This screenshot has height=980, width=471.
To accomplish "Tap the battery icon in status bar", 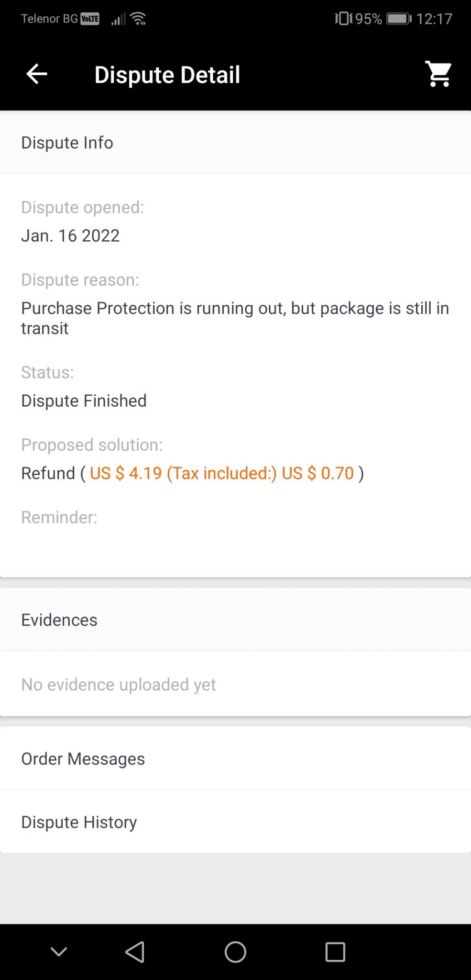I will point(399,19).
